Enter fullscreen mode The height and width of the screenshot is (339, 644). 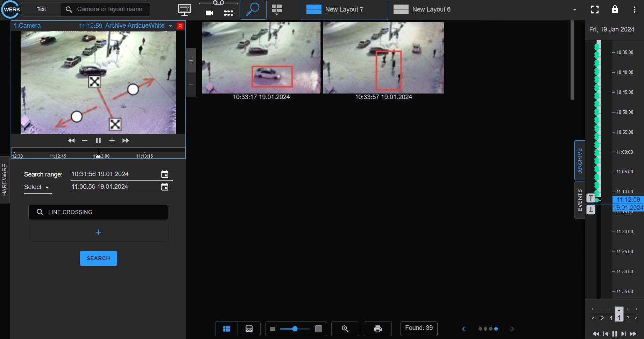[594, 9]
